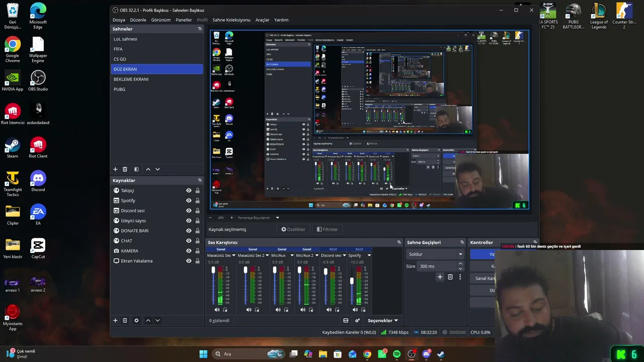
Task: Hide the Takipçi source
Action: pos(189,191)
